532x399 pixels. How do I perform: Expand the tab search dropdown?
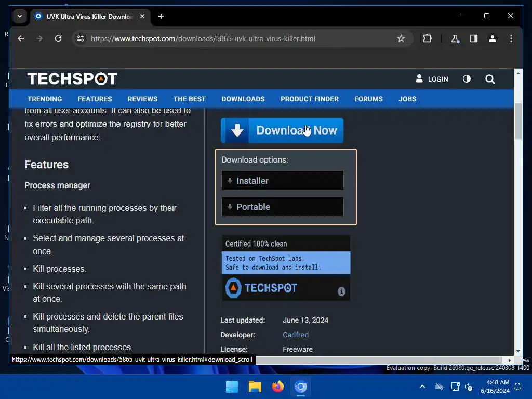(20, 16)
